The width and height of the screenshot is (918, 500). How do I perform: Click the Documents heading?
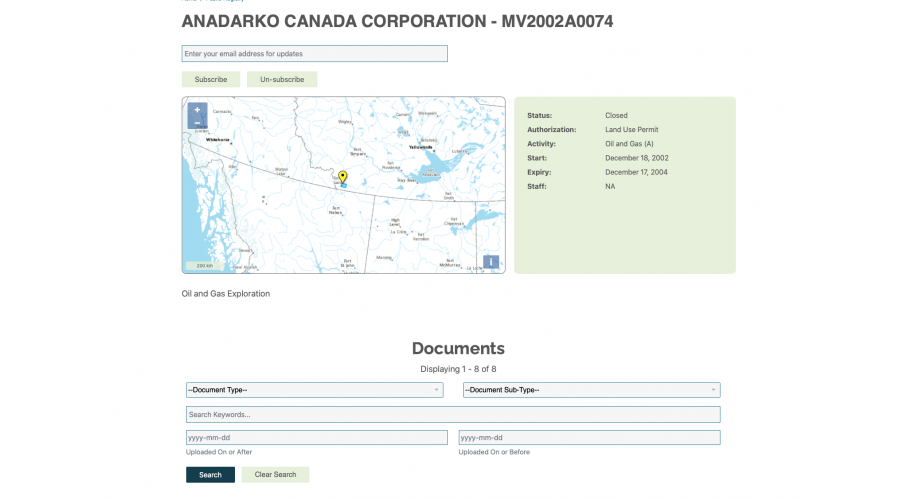click(458, 348)
